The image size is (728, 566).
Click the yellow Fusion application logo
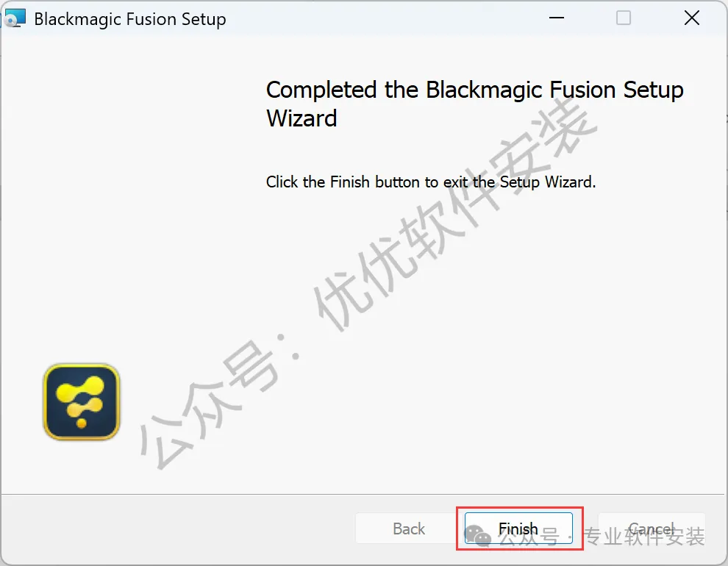[82, 402]
